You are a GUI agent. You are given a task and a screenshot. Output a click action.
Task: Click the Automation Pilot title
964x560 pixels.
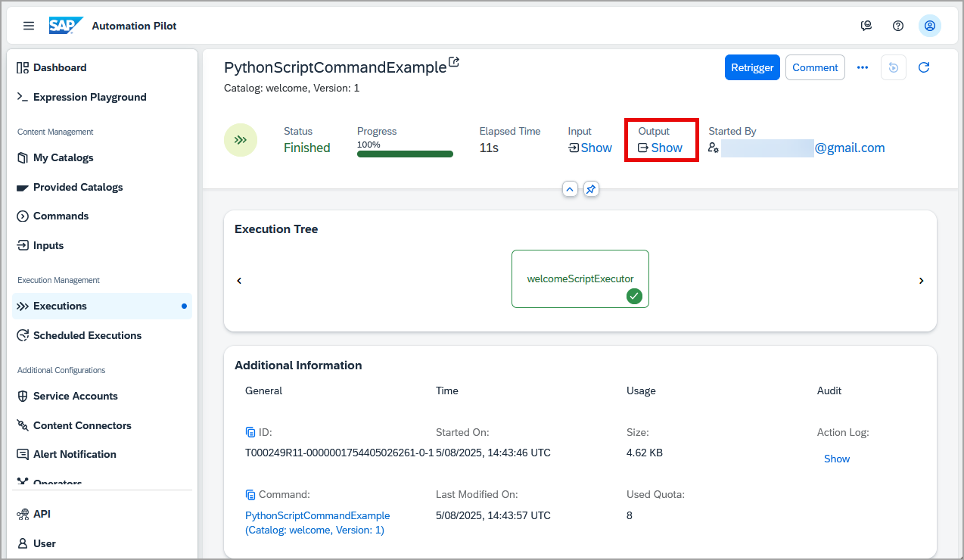[x=134, y=26]
